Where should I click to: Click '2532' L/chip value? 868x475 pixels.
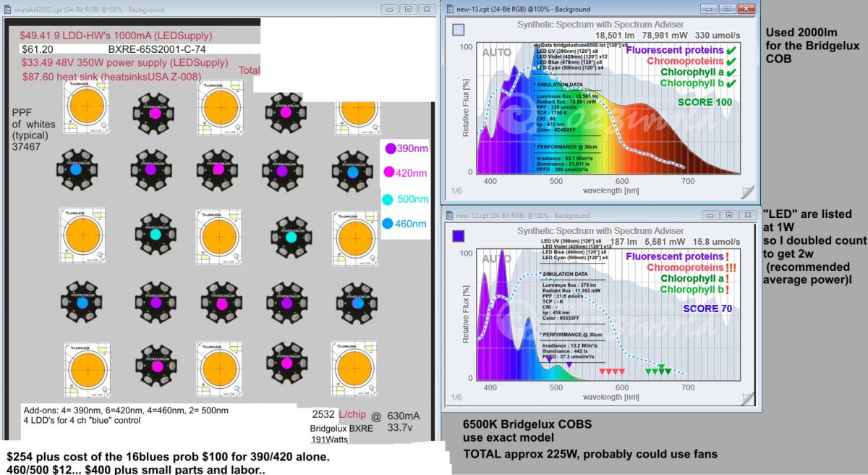(323, 414)
